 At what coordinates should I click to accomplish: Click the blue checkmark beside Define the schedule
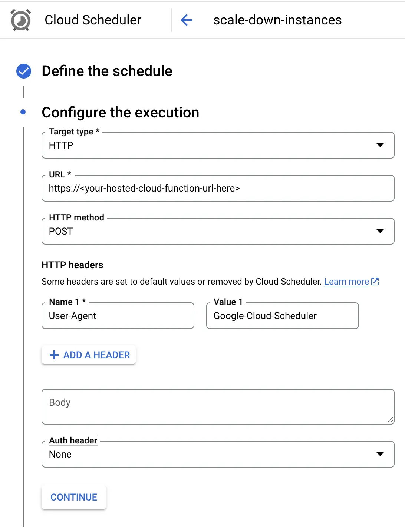pos(24,71)
